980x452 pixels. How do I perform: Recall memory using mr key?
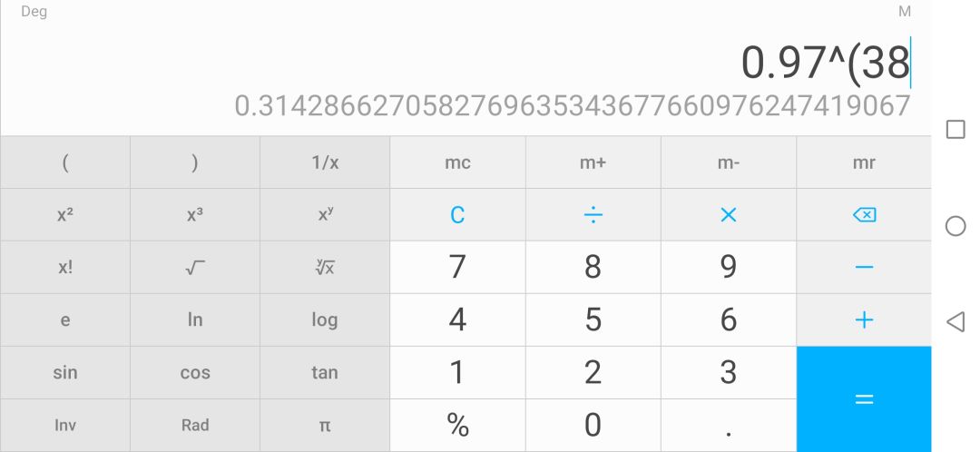coord(864,162)
